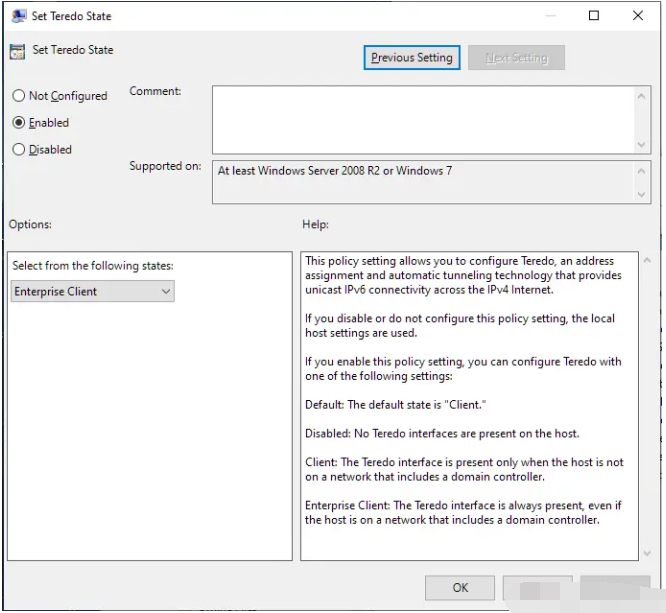666x613 pixels.
Task: Click the 'This policy setting allows you' help paragraph
Action: [x=463, y=275]
